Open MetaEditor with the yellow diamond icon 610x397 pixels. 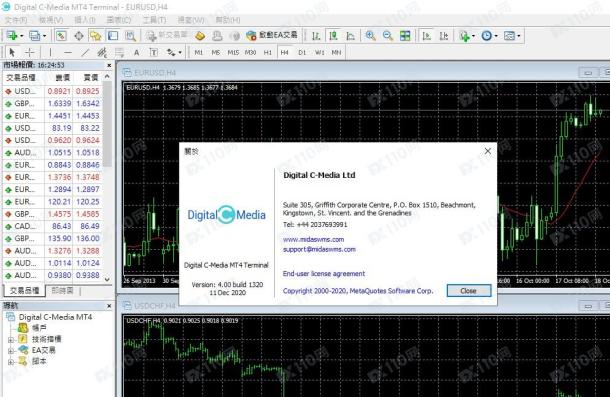click(200, 36)
